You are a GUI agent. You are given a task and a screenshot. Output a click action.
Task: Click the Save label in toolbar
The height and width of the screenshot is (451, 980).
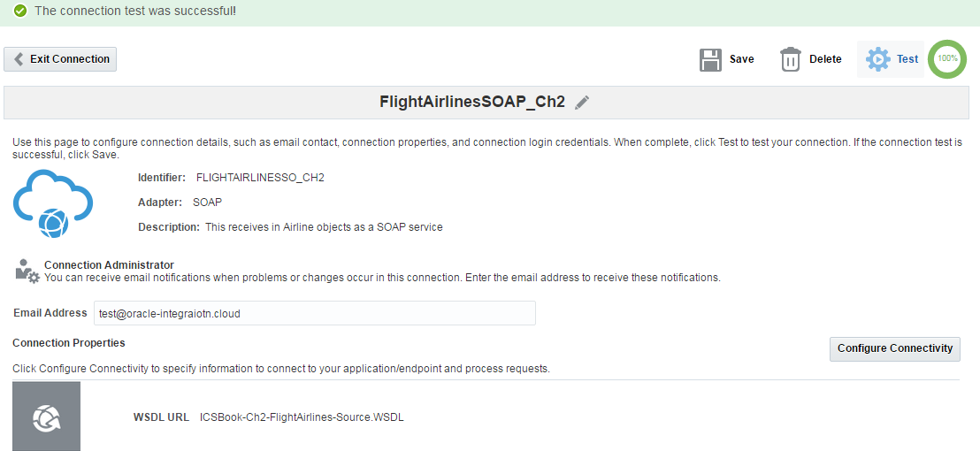742,59
